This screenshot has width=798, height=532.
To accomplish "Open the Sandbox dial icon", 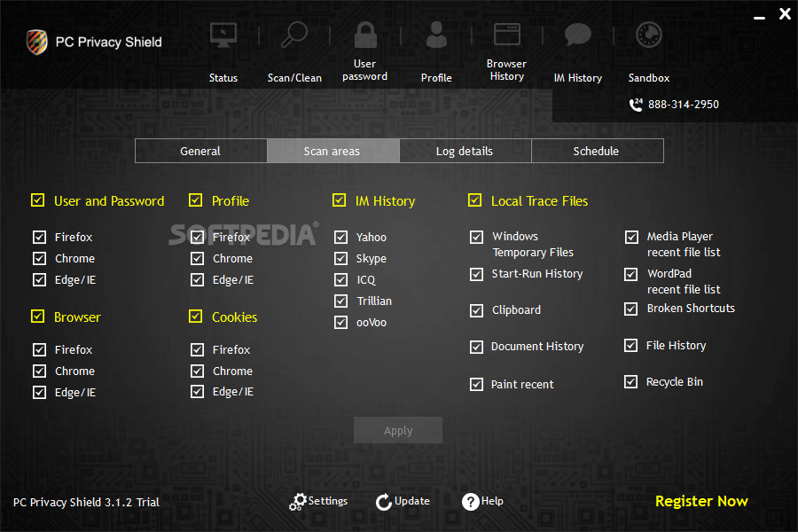I will coord(649,35).
